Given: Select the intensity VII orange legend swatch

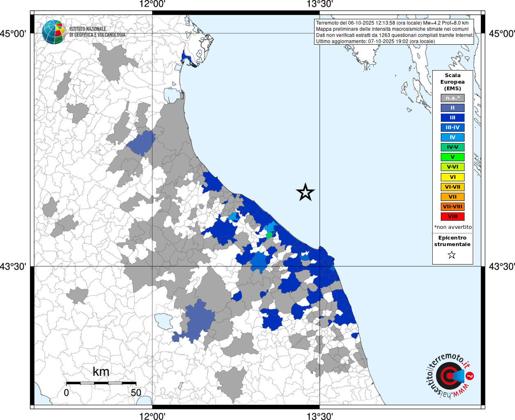Looking at the screenshot, I should [x=453, y=197].
